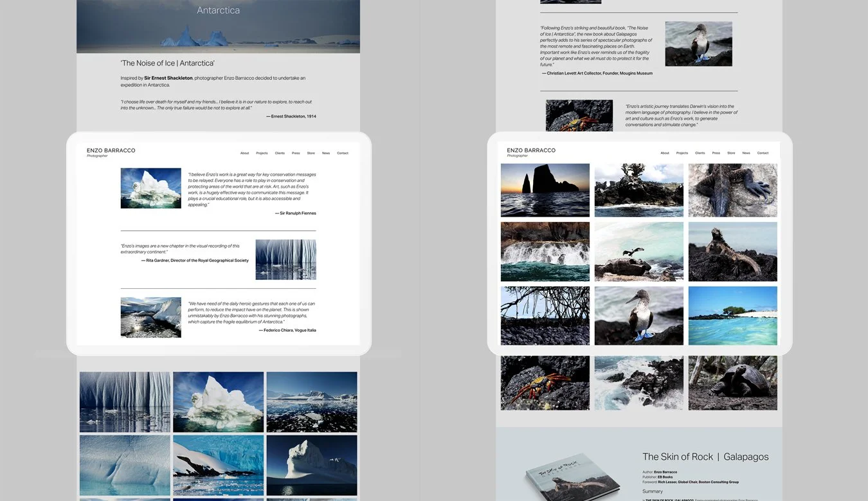The image size is (868, 501).
Task: Click the Christian Levett attribution line
Action: point(597,73)
